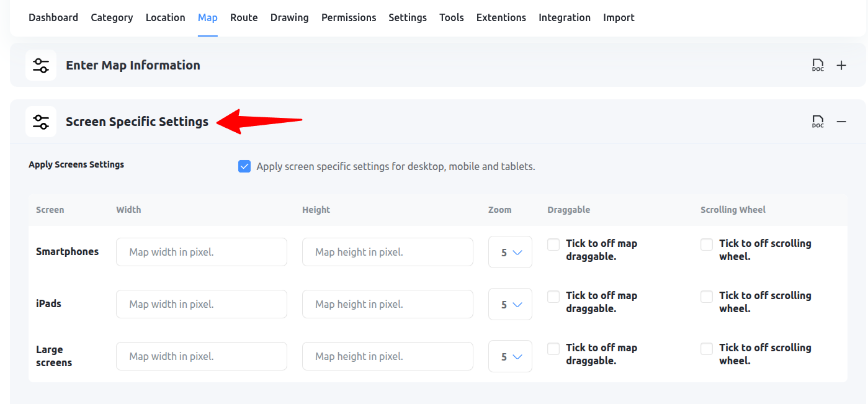This screenshot has width=868, height=404.
Task: Select the Import menu item
Action: [x=619, y=17]
